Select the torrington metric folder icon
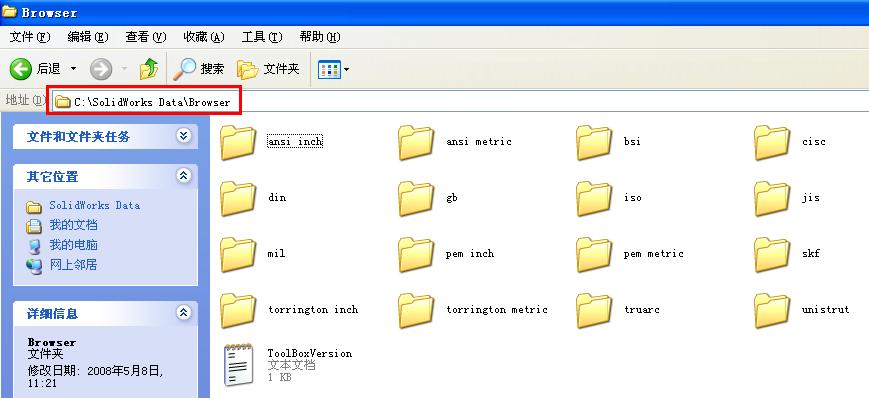Screen dimensions: 869x398 416,310
